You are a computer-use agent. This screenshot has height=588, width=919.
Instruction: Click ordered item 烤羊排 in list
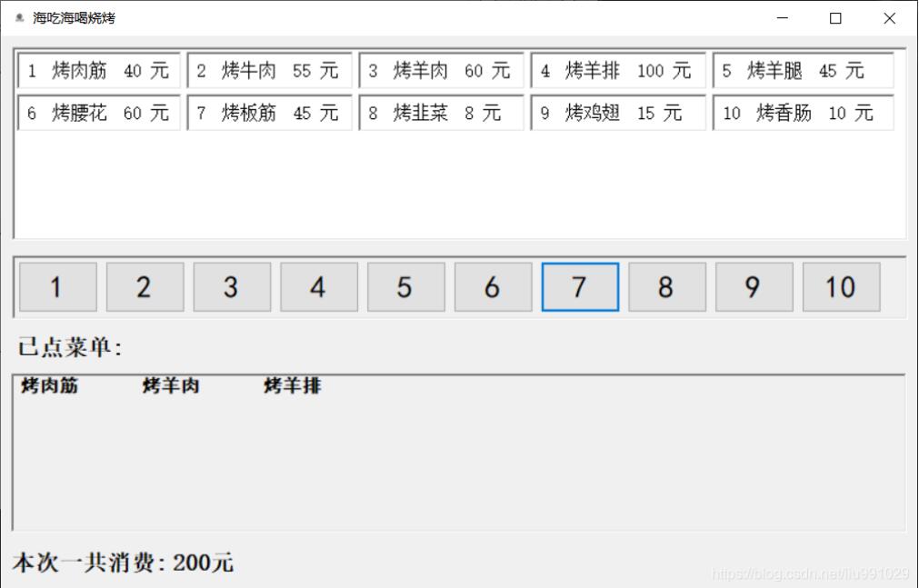293,385
